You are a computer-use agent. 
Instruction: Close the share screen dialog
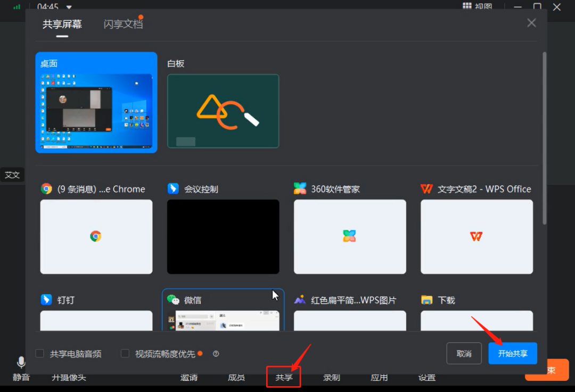tap(531, 23)
